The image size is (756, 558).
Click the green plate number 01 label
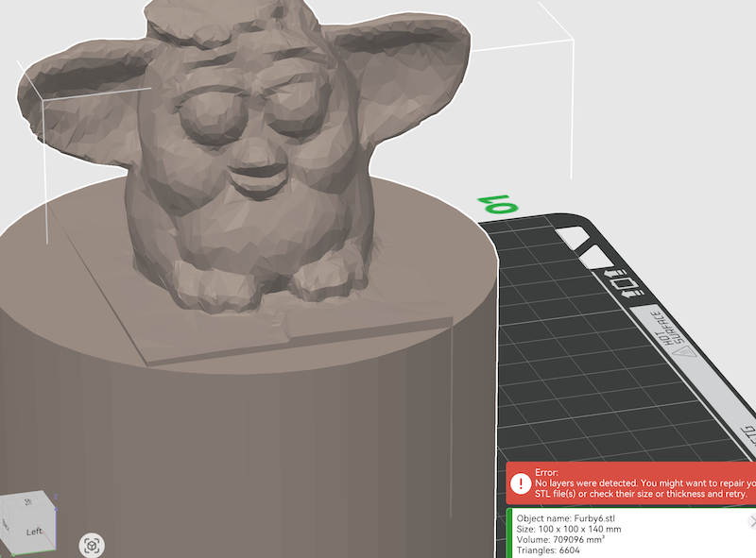[x=498, y=204]
